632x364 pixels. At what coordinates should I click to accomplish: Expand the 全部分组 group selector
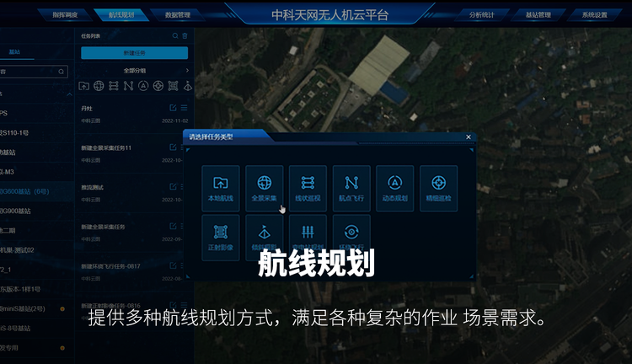click(186, 71)
